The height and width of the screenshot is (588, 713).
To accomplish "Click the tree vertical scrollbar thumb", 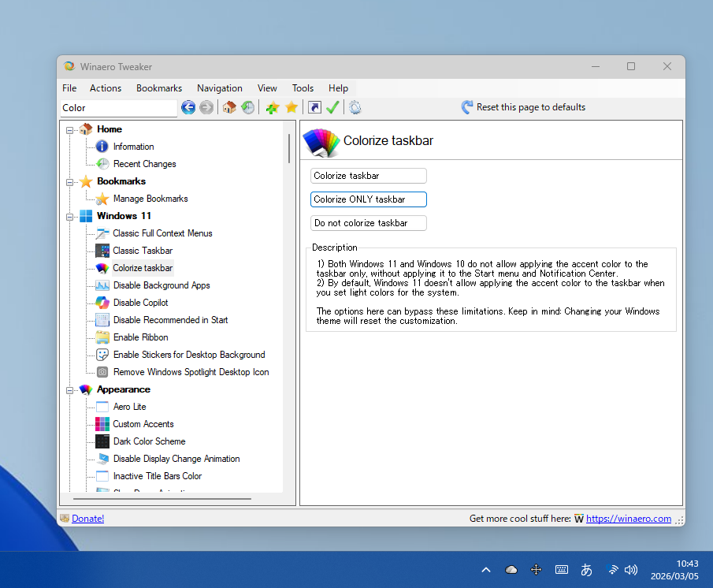I will click(289, 148).
